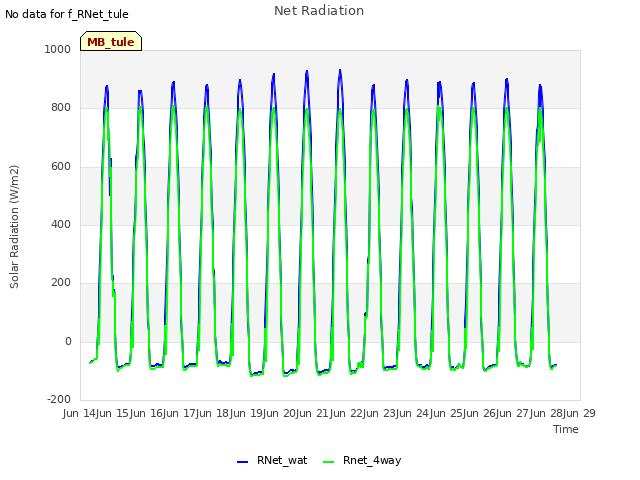This screenshot has width=640, height=480.
Task: Click the -200 y-axis tick label
Action: tap(59, 399)
